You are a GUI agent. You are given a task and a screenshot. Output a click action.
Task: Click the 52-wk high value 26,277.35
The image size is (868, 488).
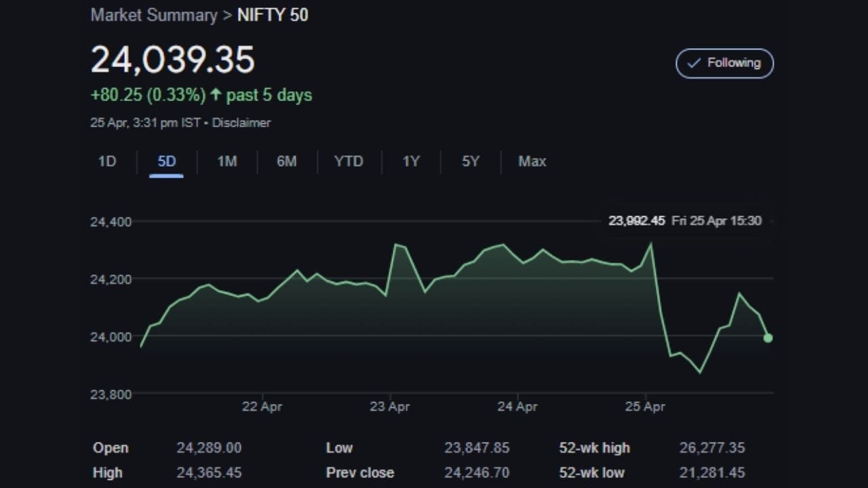point(712,448)
